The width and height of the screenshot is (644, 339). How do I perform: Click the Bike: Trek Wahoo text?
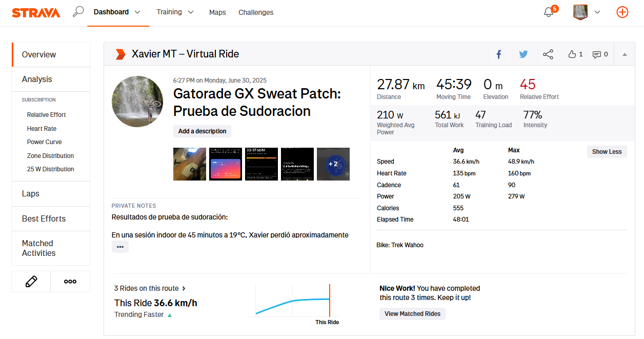400,245
